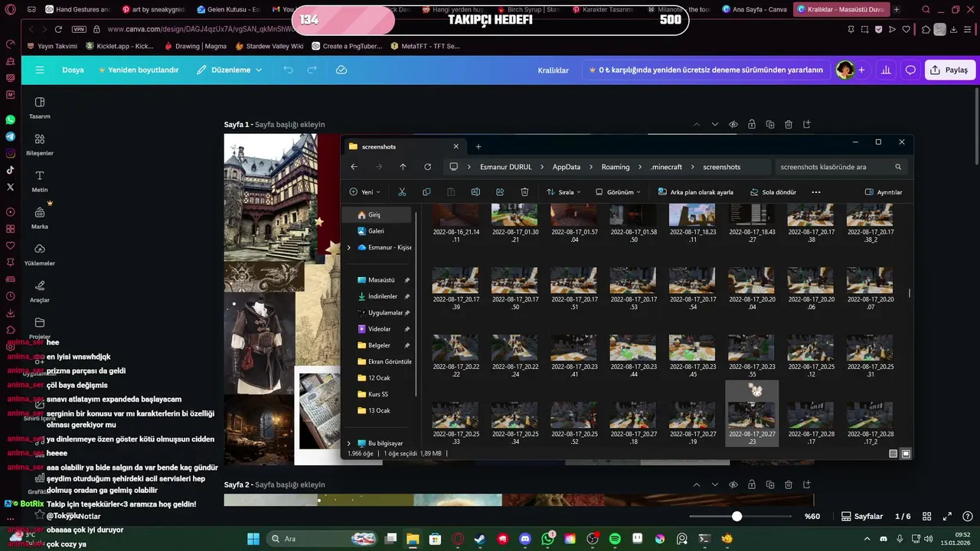
Task: Open Explorer toolbar more options ellipsis
Action: point(816,192)
